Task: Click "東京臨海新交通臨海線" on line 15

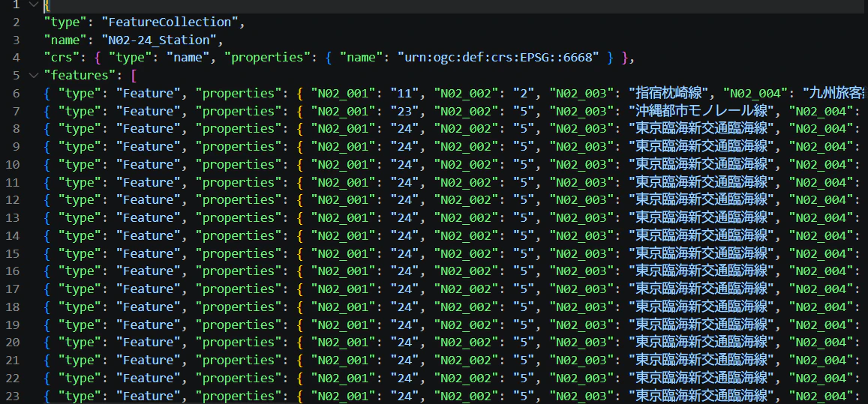Action: coord(701,253)
